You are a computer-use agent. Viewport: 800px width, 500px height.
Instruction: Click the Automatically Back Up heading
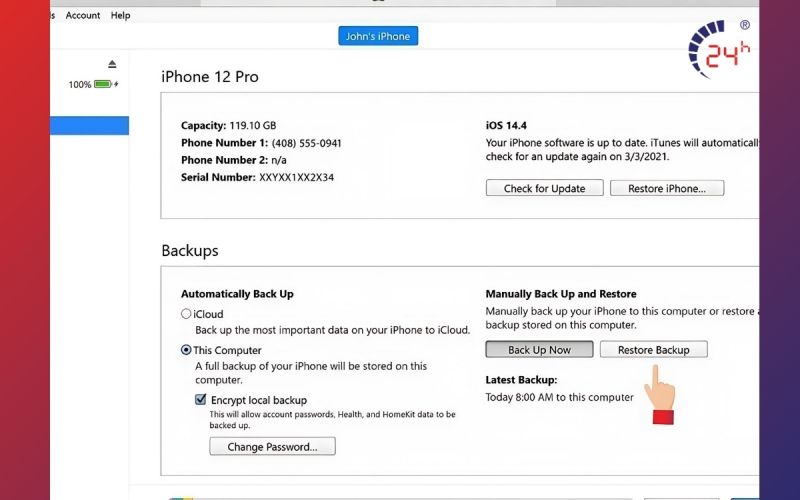[x=237, y=294]
